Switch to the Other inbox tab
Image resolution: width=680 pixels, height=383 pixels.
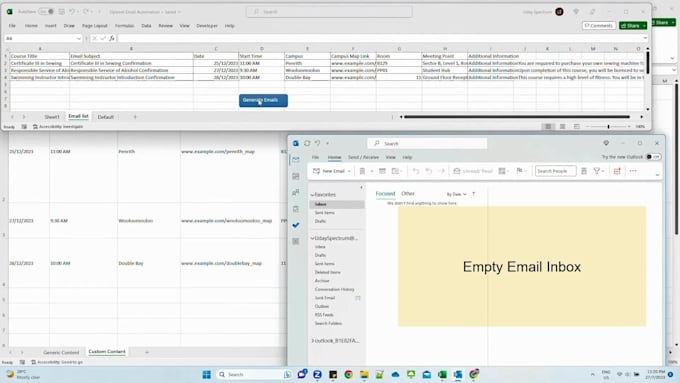pyautogui.click(x=408, y=193)
